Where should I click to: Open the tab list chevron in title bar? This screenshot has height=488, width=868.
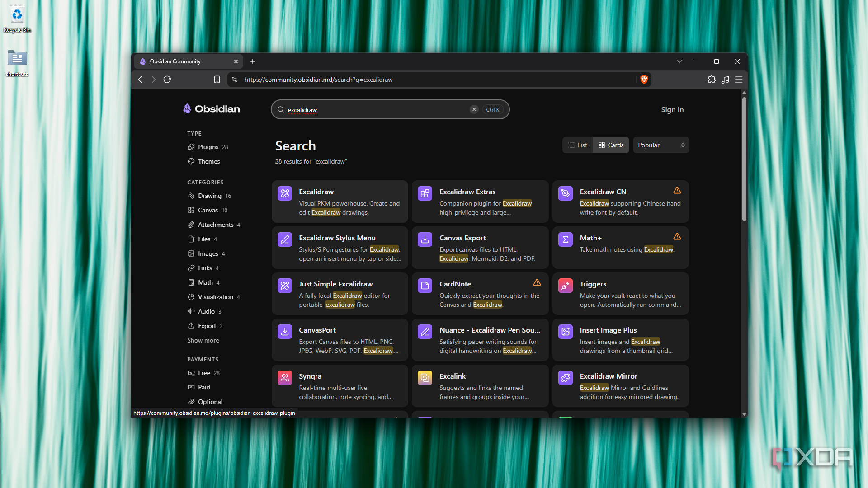pyautogui.click(x=679, y=61)
